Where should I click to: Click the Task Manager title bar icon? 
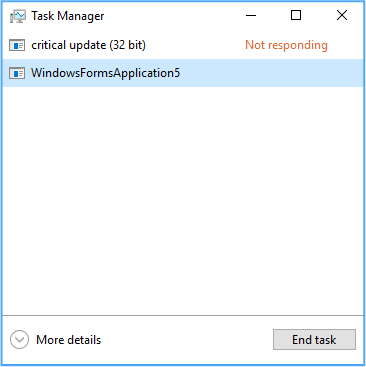18,16
